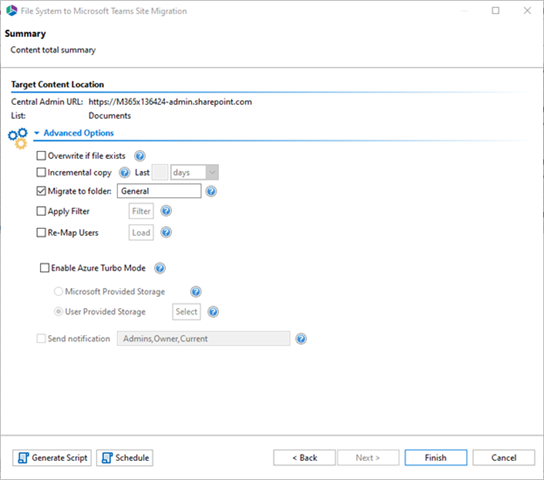Screen dimensions: 544x480
Task: Check Enable Azure Turbo Mode
Action: [x=44, y=268]
